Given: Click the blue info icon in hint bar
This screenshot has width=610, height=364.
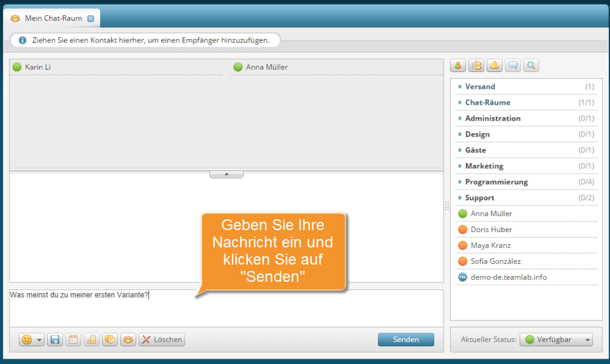Looking at the screenshot, I should [22, 40].
